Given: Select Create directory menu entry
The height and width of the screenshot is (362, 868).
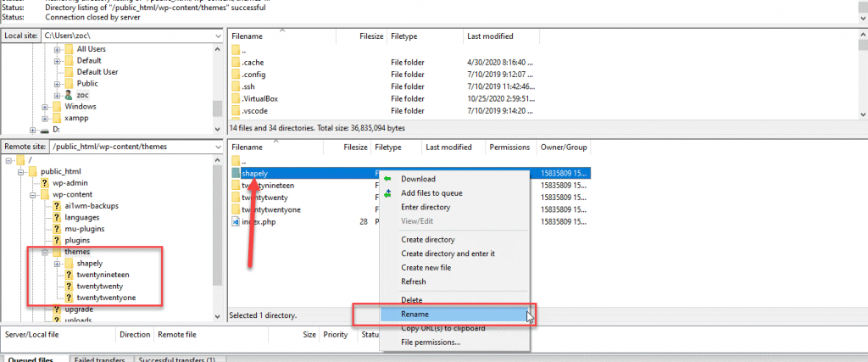Looking at the screenshot, I should 427,240.
